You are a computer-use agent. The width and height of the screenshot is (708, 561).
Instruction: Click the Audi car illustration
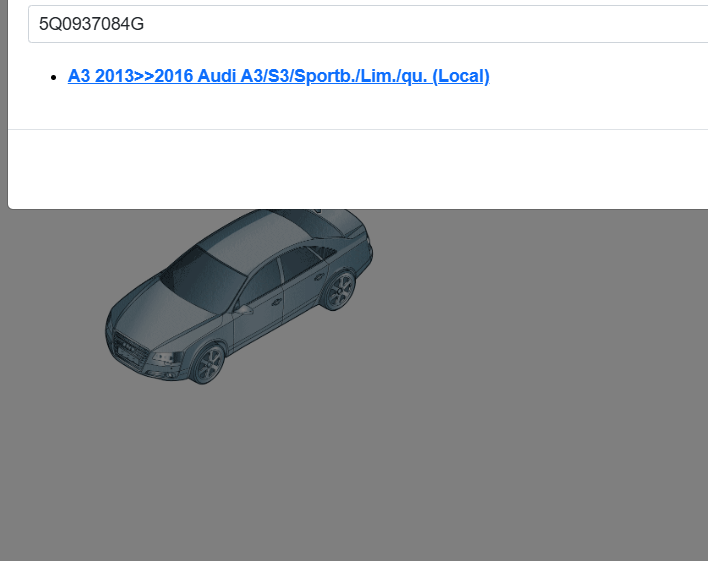(240, 295)
